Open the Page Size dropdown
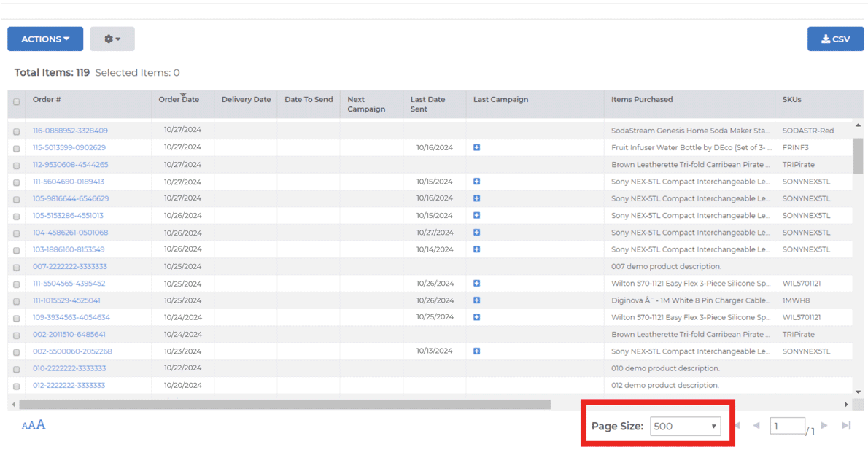The width and height of the screenshot is (868, 455). pyautogui.click(x=685, y=427)
